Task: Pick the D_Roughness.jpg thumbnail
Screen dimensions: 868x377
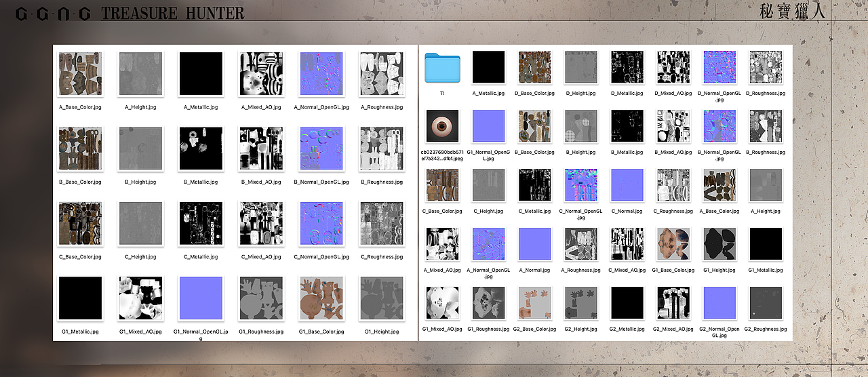Action: (x=765, y=67)
